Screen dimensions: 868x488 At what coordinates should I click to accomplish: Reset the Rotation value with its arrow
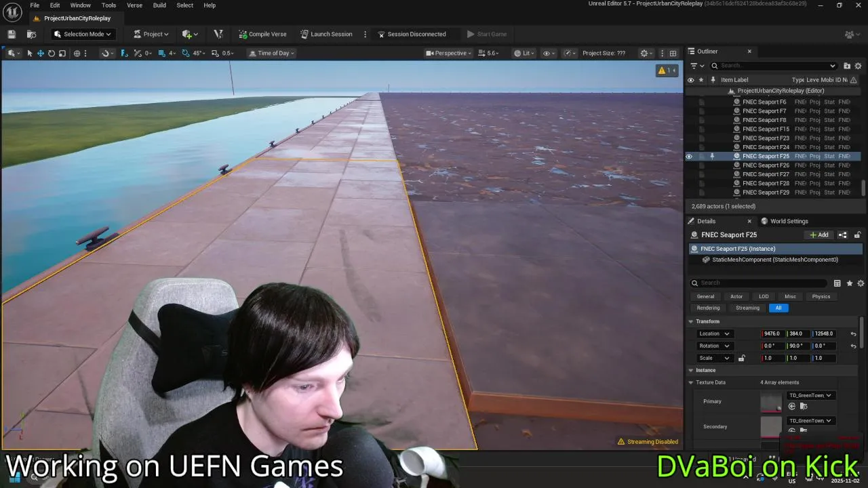853,346
